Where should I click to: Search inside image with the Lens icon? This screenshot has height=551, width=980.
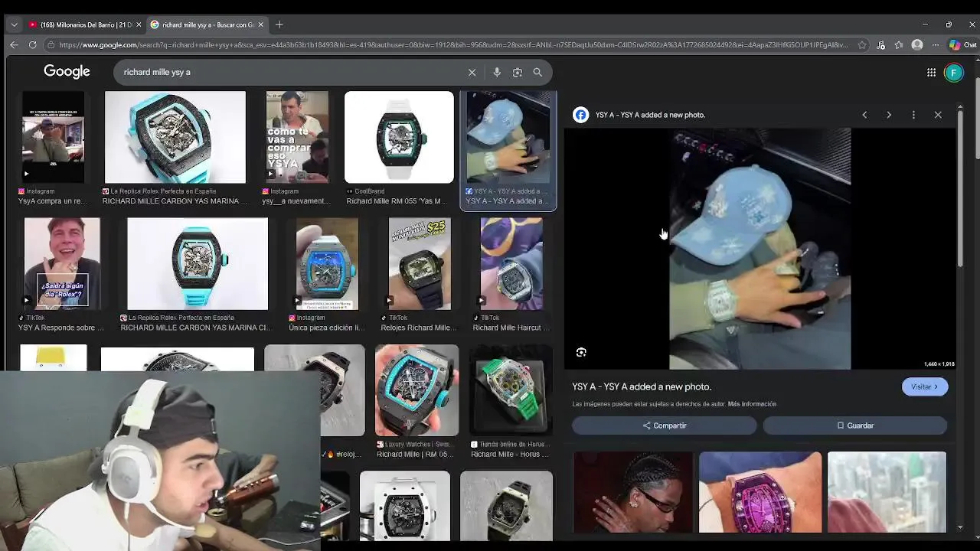click(581, 352)
